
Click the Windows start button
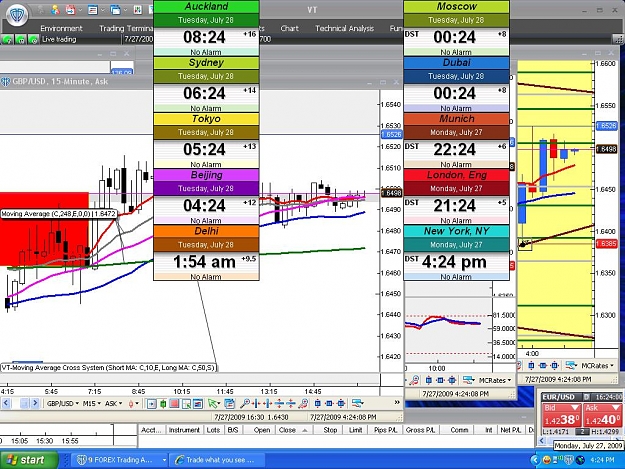click(29, 460)
